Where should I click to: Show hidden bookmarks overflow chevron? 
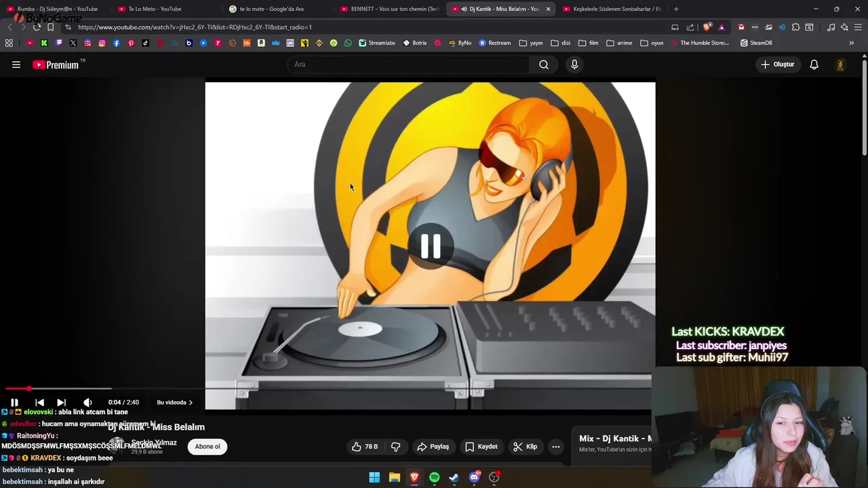pyautogui.click(x=852, y=43)
